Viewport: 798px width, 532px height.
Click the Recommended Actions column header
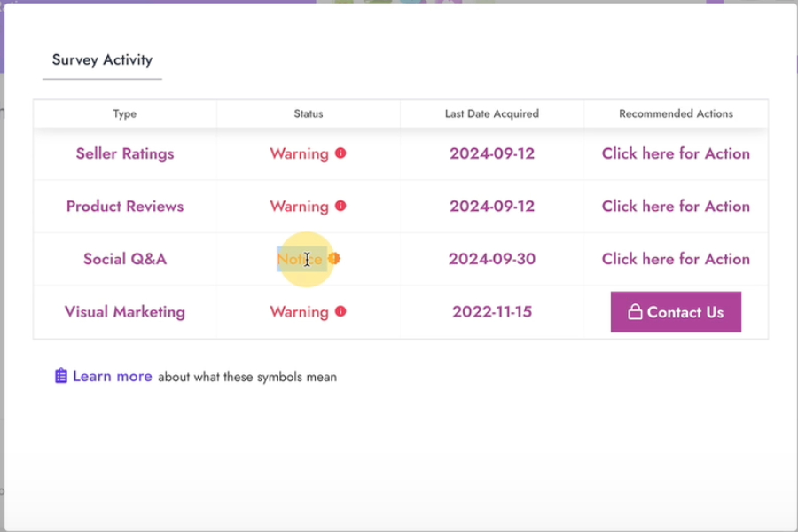(x=676, y=113)
